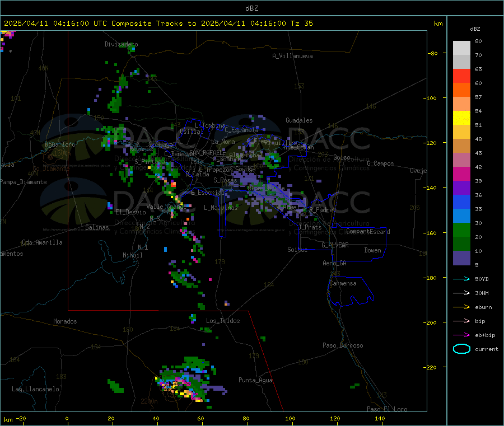
Task: Click the Carmensa map label
Action: click(343, 283)
